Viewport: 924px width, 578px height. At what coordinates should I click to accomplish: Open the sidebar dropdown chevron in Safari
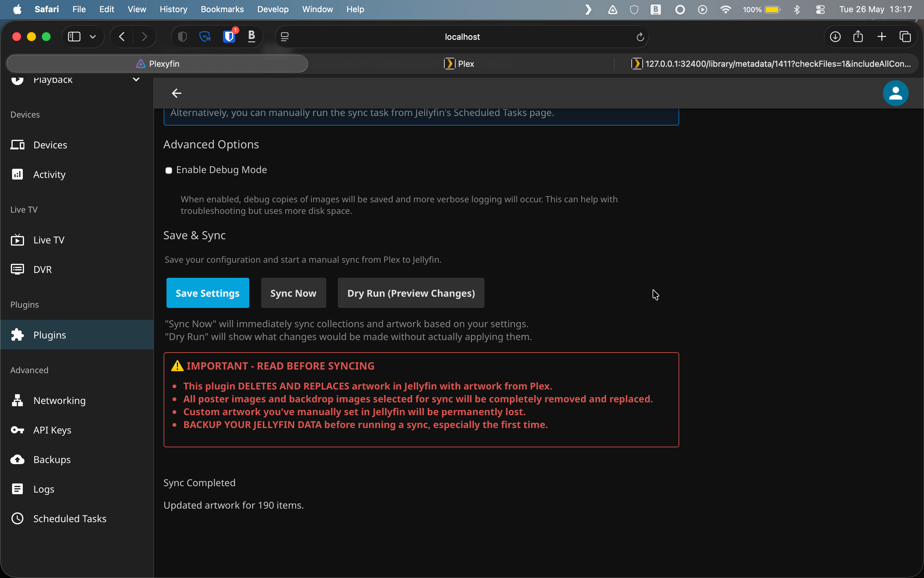[x=93, y=37]
